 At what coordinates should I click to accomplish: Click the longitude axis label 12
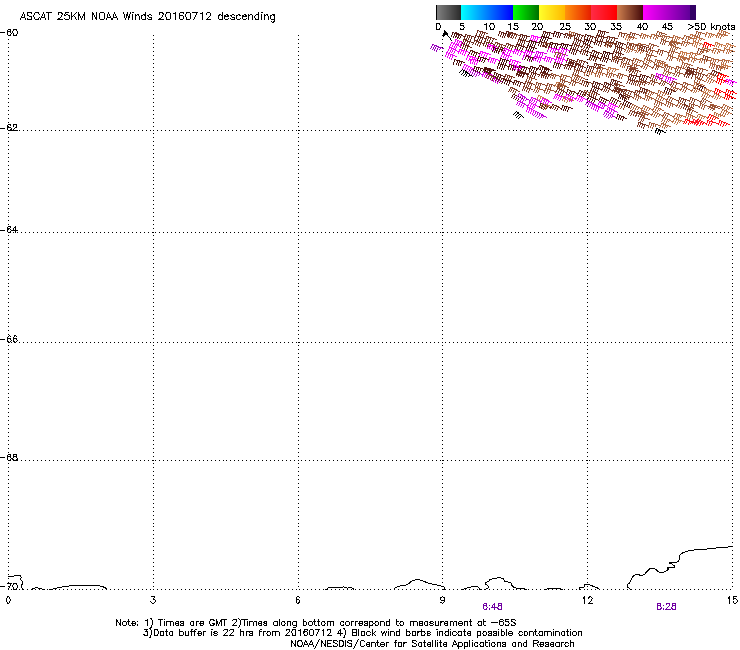pos(587,600)
